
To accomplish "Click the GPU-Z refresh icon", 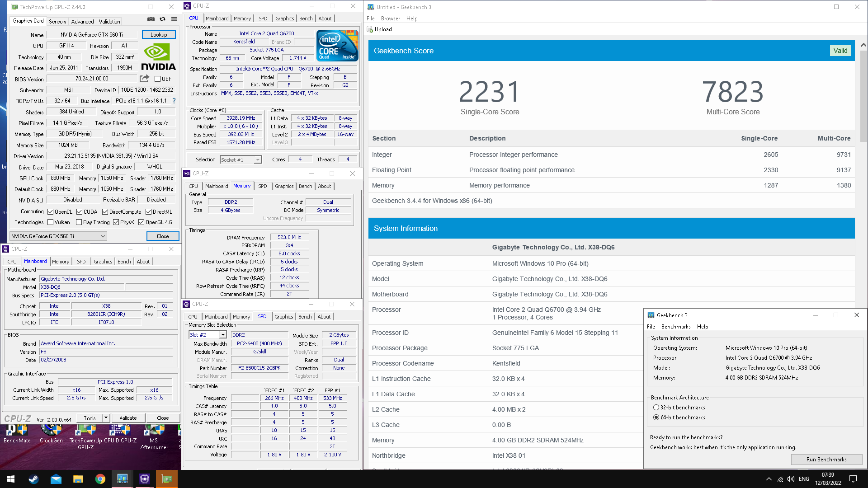I will tap(163, 19).
